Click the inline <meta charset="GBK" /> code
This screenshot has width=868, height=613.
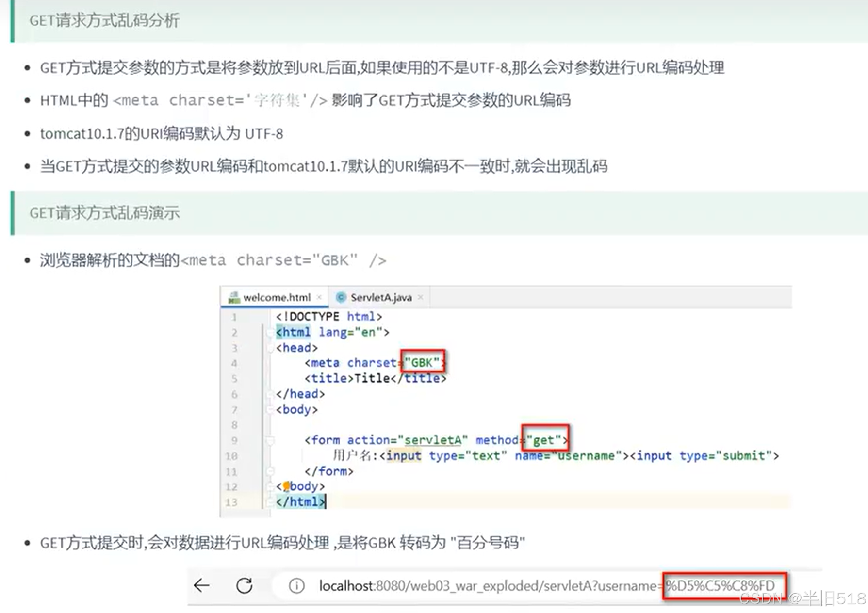(x=283, y=260)
